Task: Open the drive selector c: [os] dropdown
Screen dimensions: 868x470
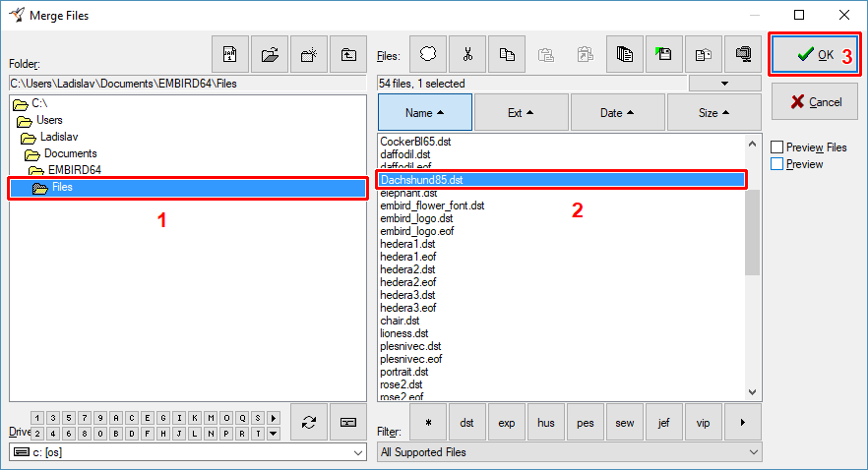Action: 187,452
